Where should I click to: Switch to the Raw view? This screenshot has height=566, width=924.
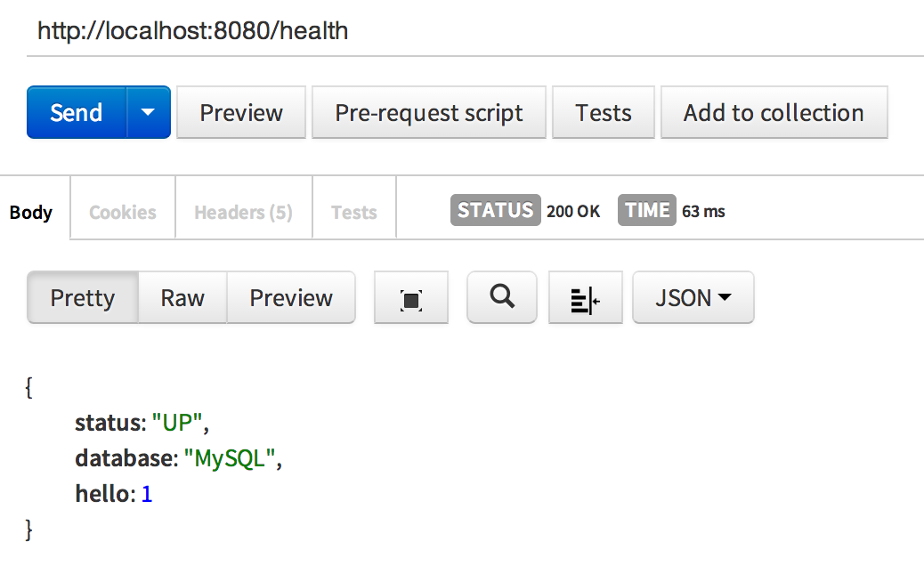tap(182, 297)
